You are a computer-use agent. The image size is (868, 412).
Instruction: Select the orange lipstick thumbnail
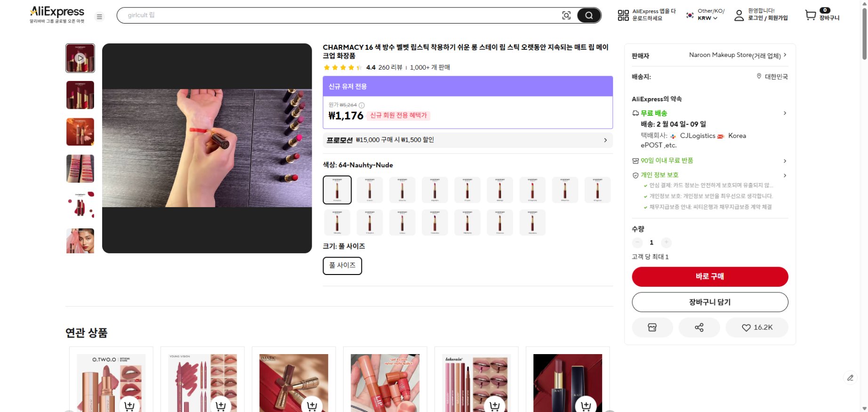pos(80,132)
